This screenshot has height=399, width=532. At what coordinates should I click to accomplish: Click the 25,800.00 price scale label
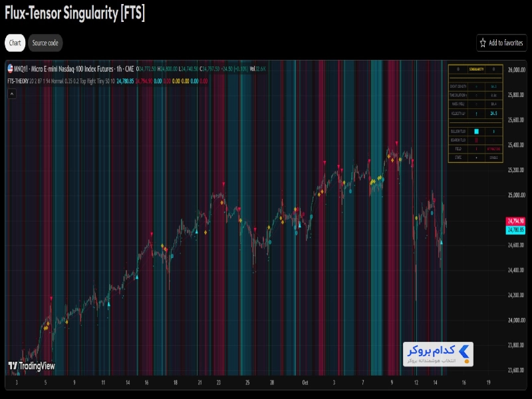point(517,95)
